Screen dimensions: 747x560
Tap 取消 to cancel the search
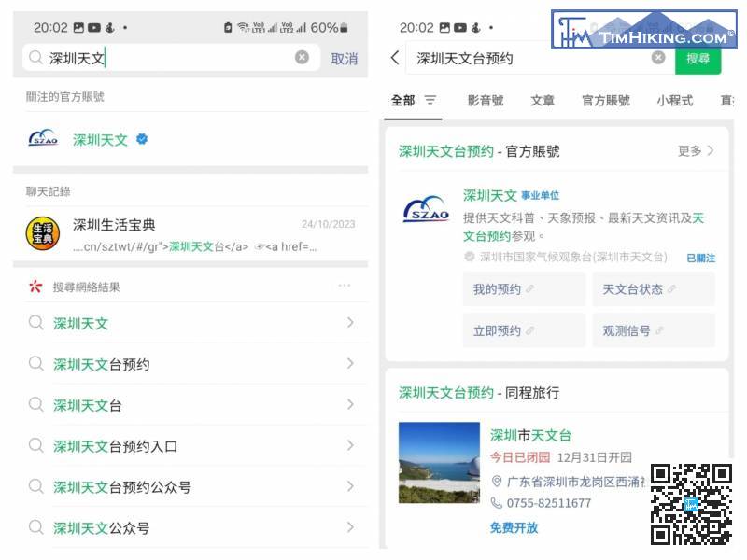[x=344, y=59]
